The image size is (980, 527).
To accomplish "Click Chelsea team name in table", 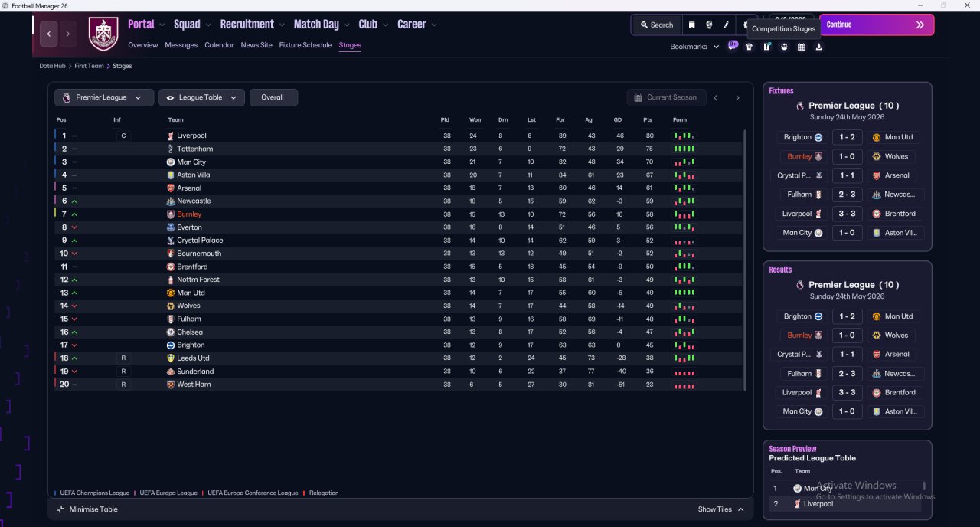I will point(190,332).
